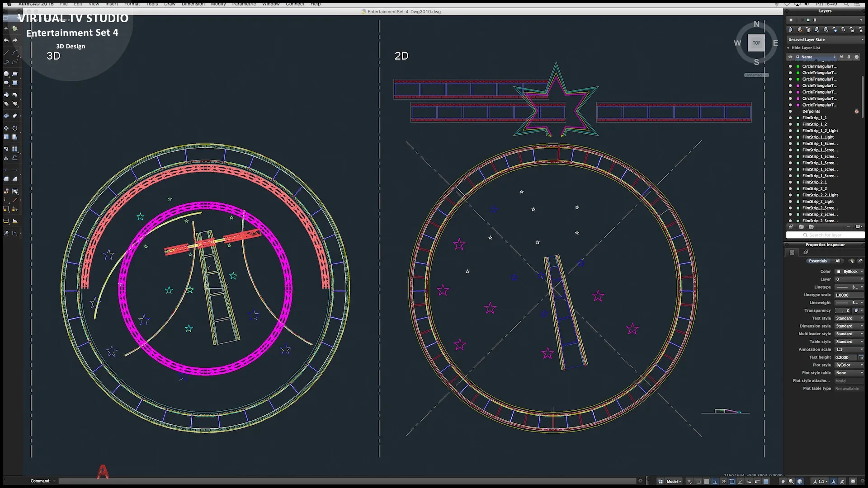Click the Model layout button in the status bar
The height and width of the screenshot is (488, 868).
tap(672, 481)
